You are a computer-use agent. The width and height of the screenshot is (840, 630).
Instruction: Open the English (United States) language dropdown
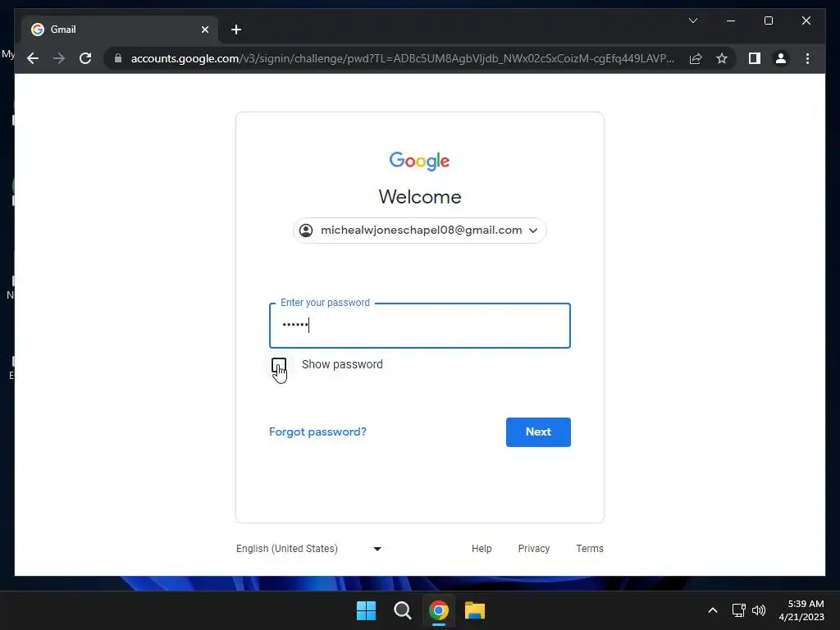tap(309, 549)
